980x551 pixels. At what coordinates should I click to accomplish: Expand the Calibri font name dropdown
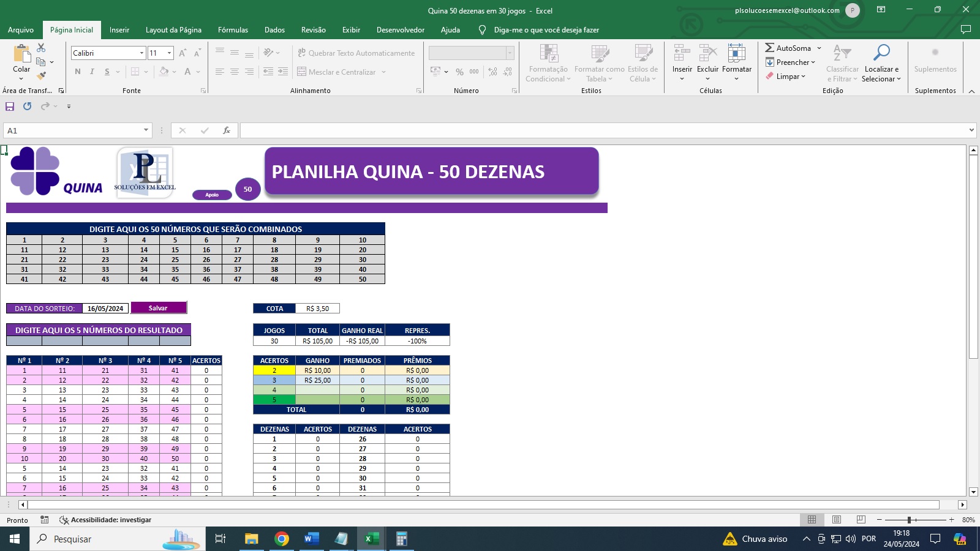pyautogui.click(x=141, y=53)
